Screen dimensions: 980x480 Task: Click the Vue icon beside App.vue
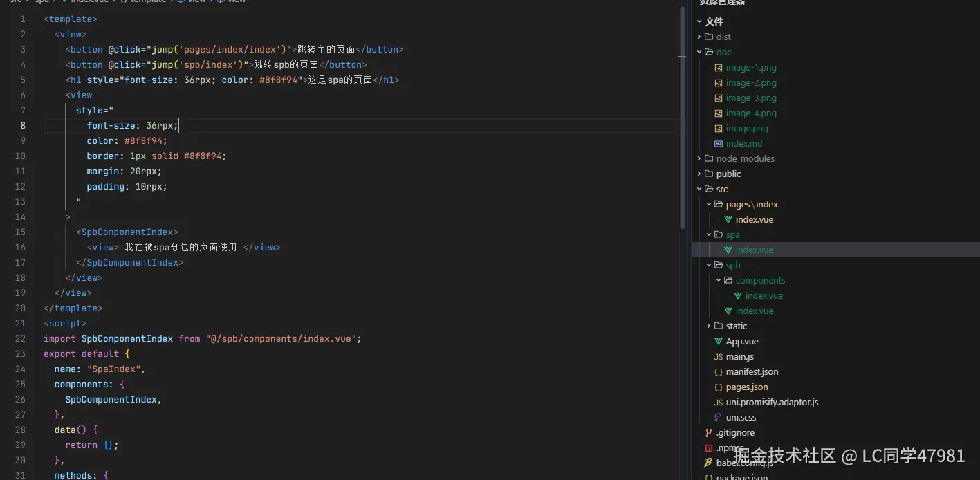[719, 341]
